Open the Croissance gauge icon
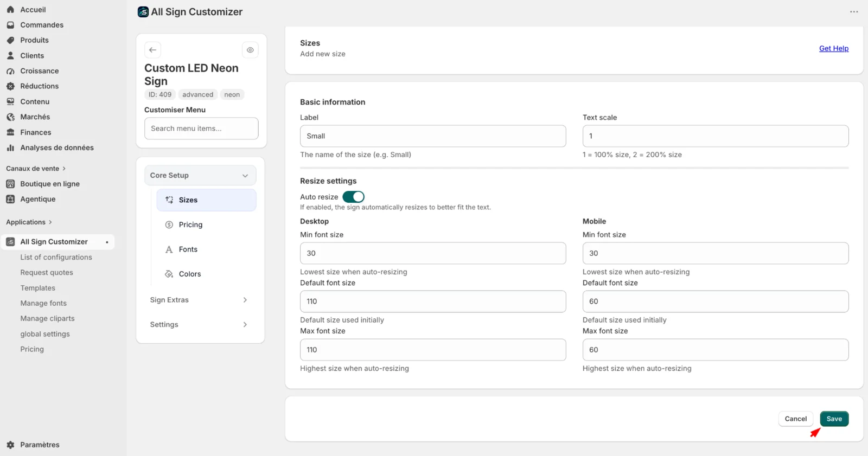 (10, 71)
